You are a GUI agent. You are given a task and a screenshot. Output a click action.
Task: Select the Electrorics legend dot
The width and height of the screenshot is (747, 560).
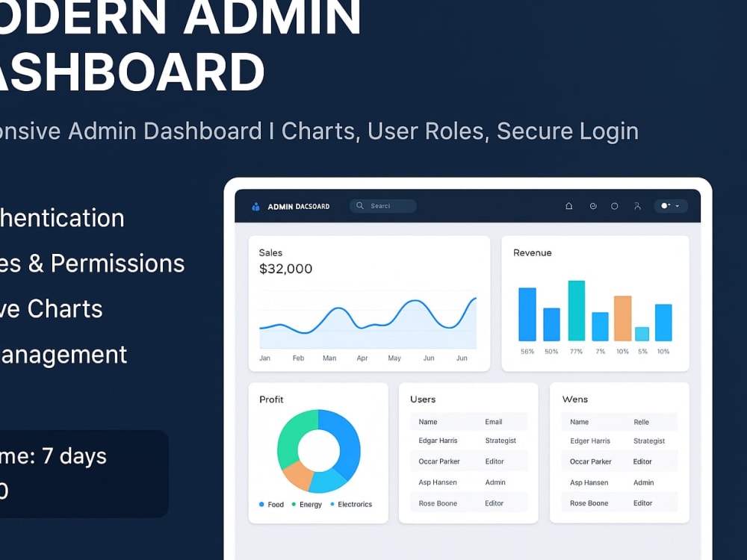(332, 504)
